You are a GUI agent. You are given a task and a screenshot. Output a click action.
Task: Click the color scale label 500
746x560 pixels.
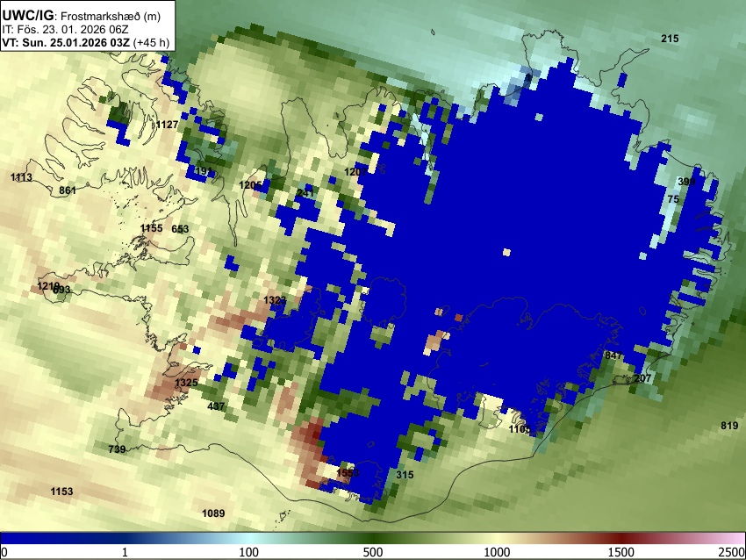tap(373, 552)
